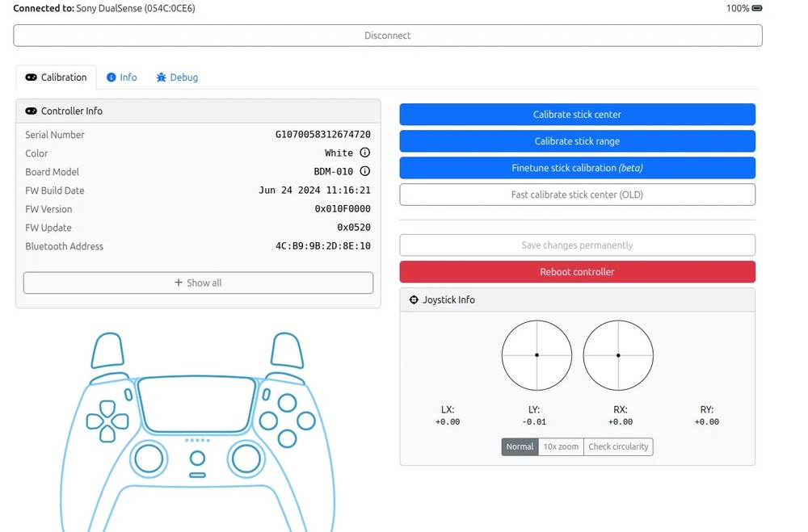808x532 pixels.
Task: Click the left joystick crosshair display
Action: coord(537,354)
